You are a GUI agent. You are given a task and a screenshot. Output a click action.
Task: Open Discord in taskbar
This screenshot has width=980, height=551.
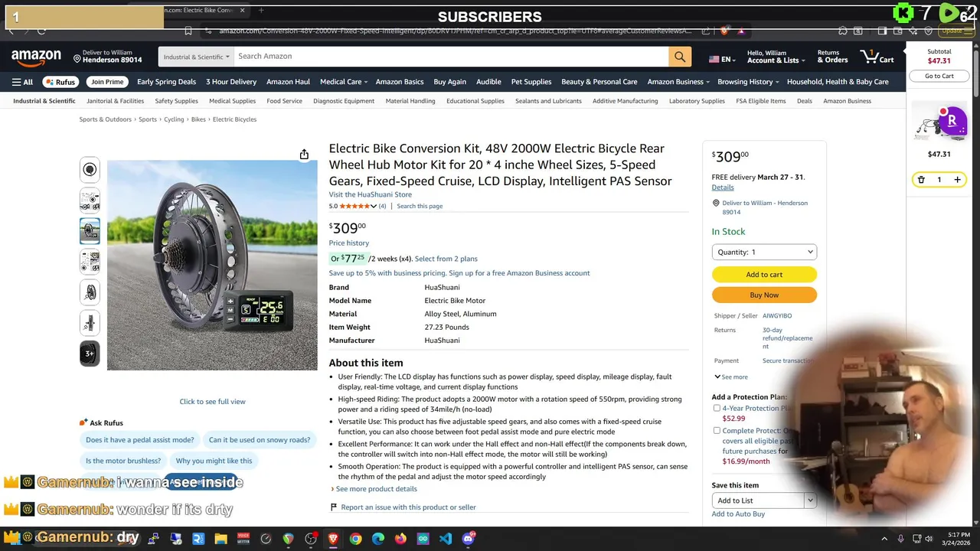[468, 539]
